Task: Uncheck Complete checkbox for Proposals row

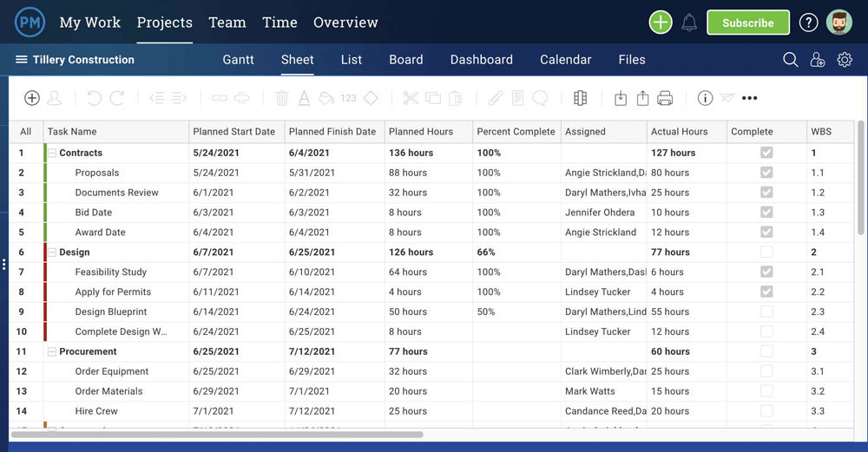Action: tap(766, 173)
